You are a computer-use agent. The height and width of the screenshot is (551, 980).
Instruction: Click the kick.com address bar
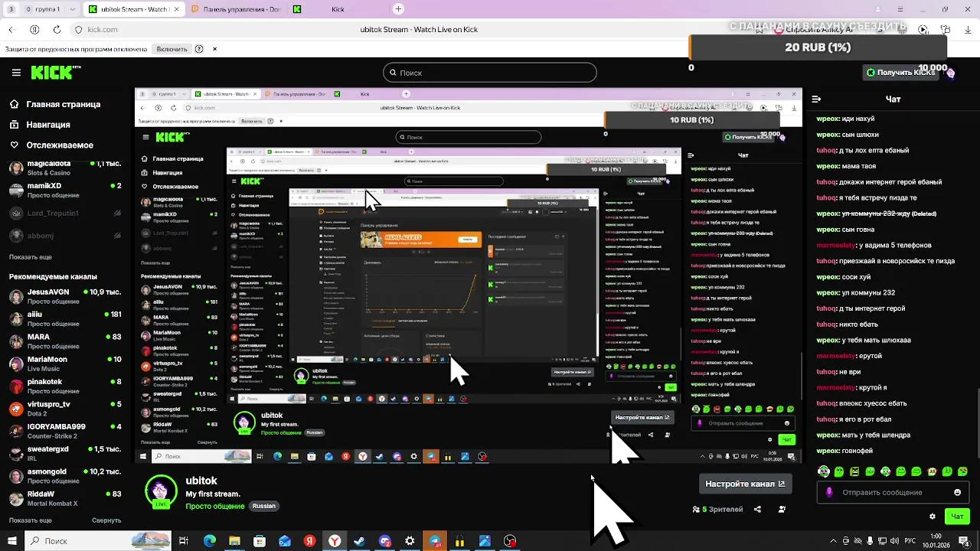click(103, 30)
